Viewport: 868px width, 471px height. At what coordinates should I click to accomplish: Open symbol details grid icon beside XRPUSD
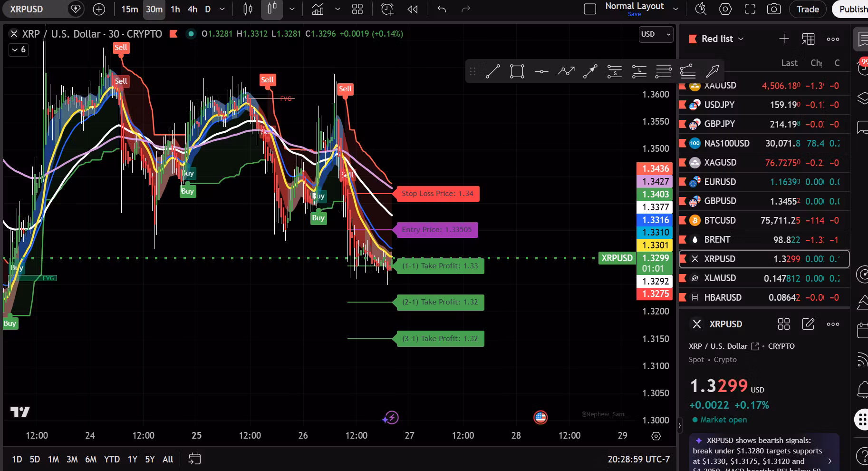coord(783,324)
